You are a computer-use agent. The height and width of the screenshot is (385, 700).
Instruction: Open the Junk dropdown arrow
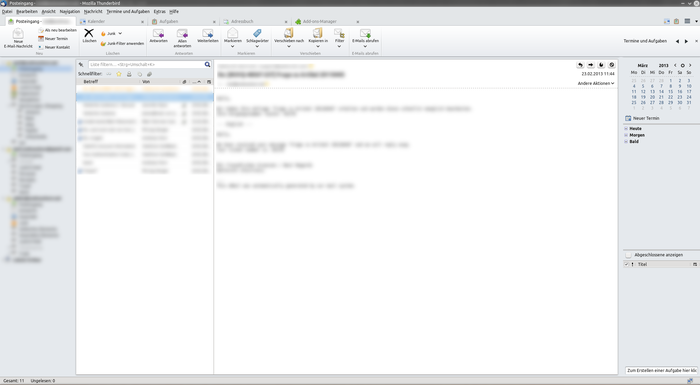click(x=120, y=33)
